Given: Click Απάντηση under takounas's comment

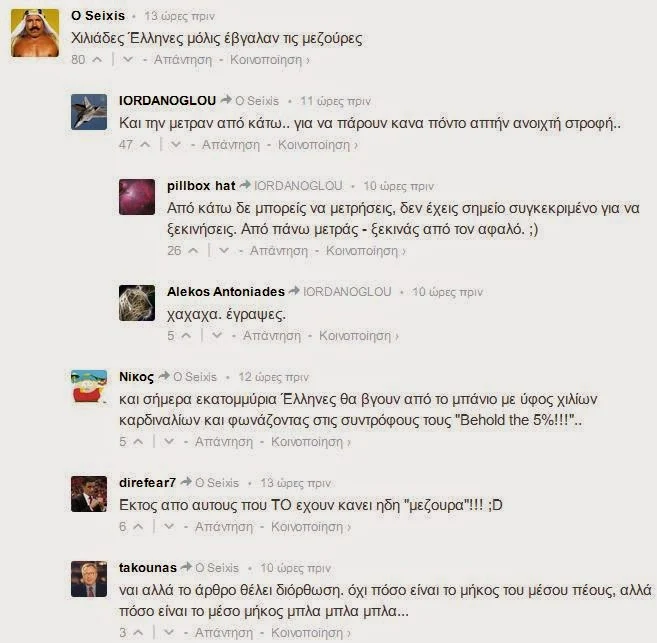Looking at the screenshot, I should [224, 633].
